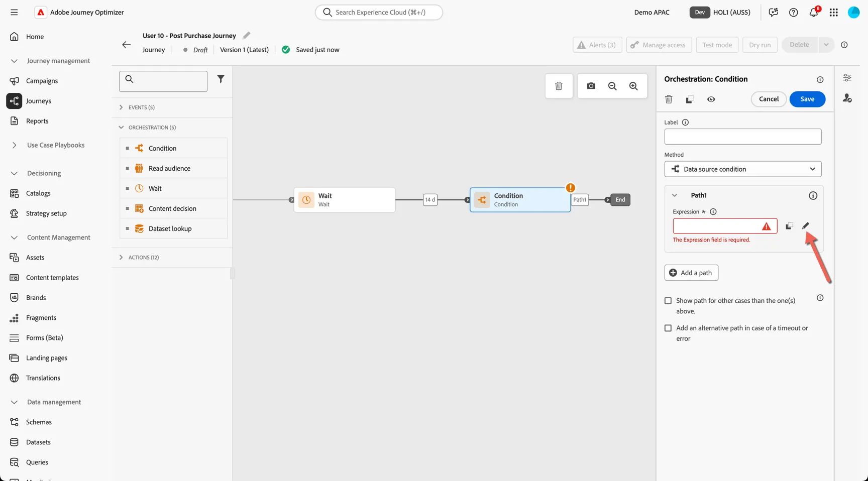Image resolution: width=868 pixels, height=481 pixels.
Task: Click the Alerts (3) button
Action: (597, 45)
